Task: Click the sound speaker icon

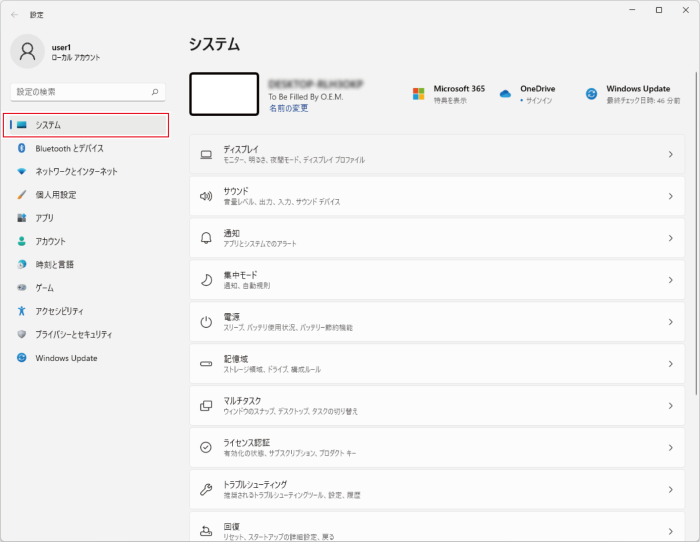Action: 206,196
